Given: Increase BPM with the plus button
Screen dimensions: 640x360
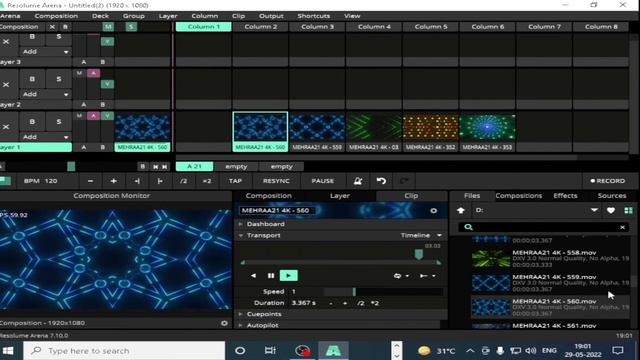Looking at the screenshot, I should pyautogui.click(x=113, y=181).
